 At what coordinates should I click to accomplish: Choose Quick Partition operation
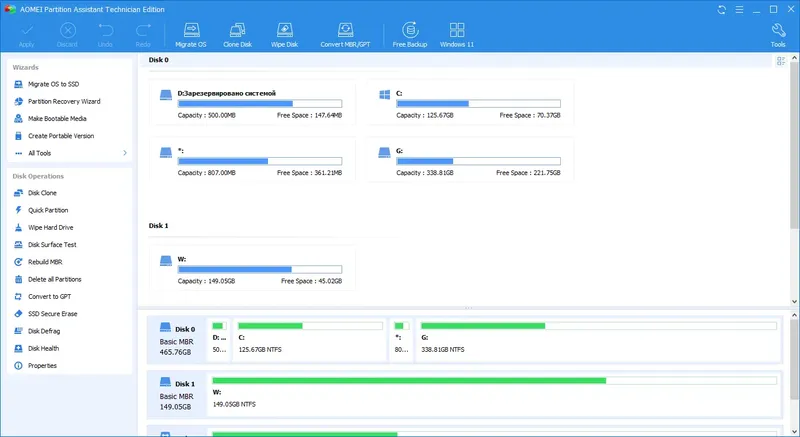tap(48, 210)
